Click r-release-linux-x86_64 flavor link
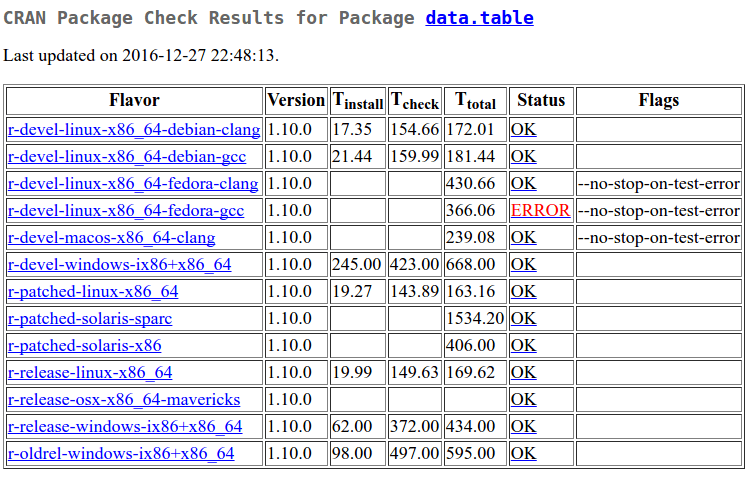The height and width of the screenshot is (477, 753). pyautogui.click(x=90, y=373)
